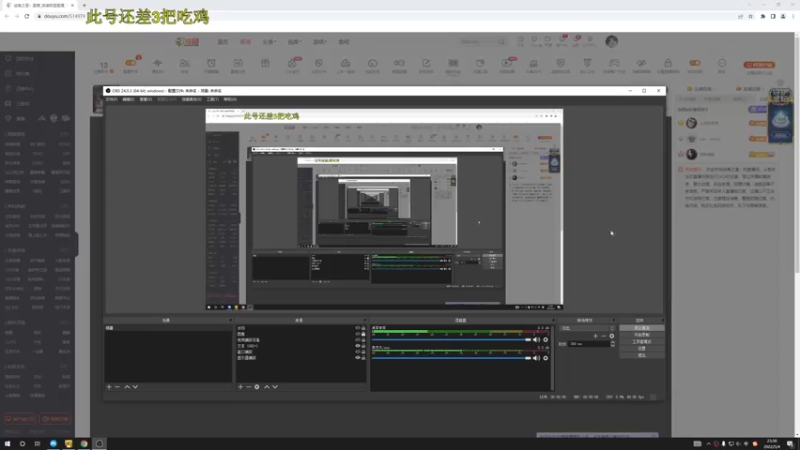The image size is (800, 450).
Task: Open the OBS 帮助(H) menu
Action: [230, 99]
